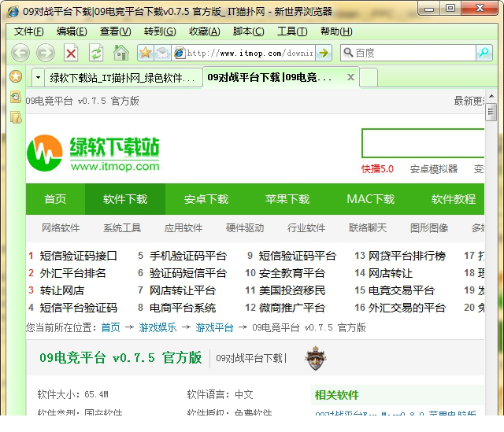Click the site search box on the page
This screenshot has width=504, height=432.
(x=423, y=143)
